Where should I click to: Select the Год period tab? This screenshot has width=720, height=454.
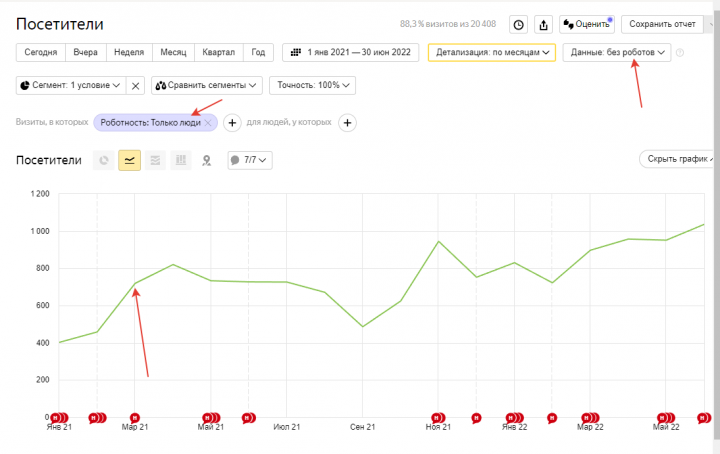pyautogui.click(x=258, y=52)
